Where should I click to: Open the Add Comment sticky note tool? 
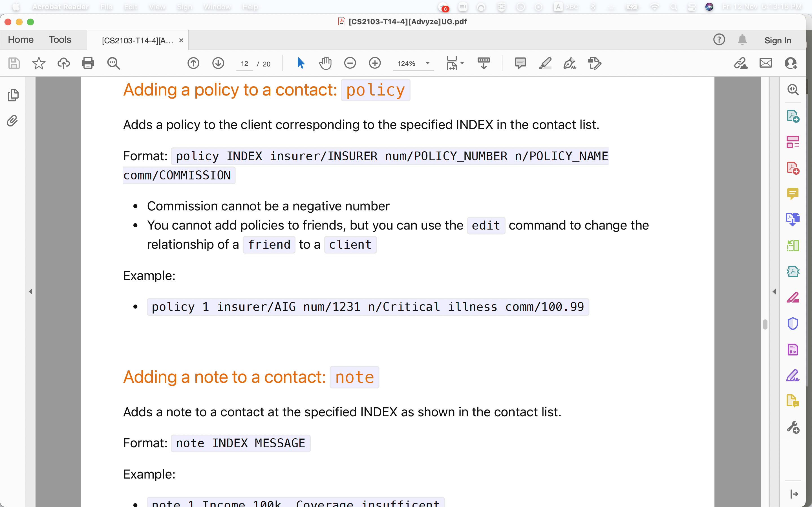pyautogui.click(x=520, y=63)
